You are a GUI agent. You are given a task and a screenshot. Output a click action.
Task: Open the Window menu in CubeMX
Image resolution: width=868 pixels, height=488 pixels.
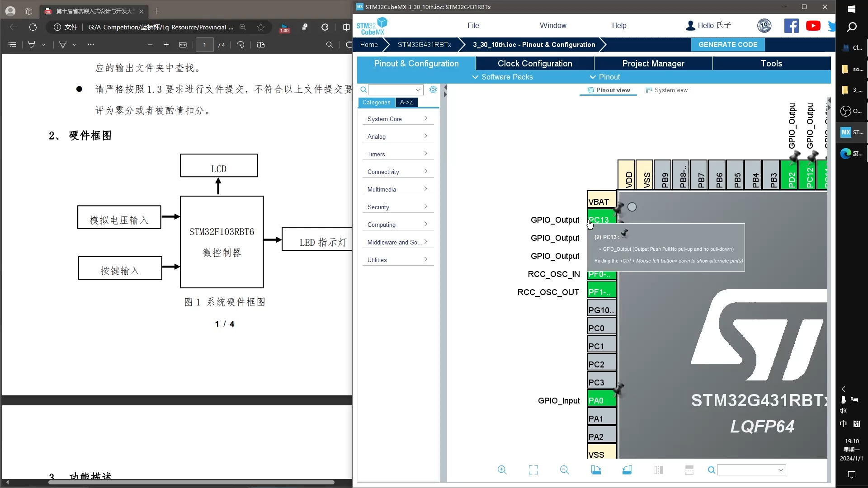[x=553, y=25]
